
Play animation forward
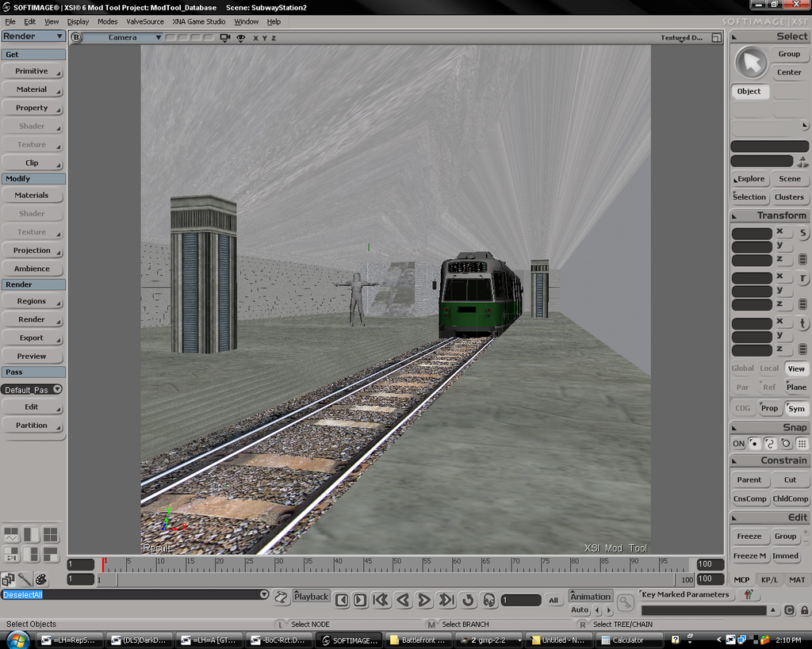coord(424,600)
